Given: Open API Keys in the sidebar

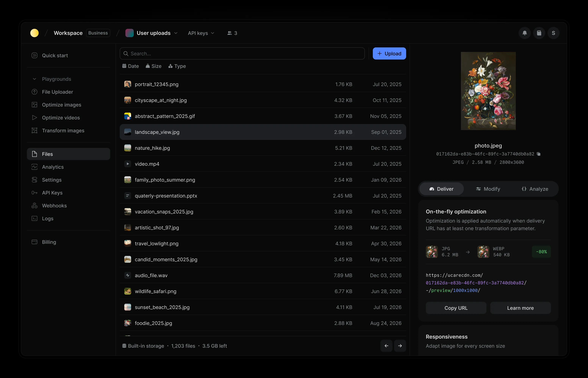Looking at the screenshot, I should click(68, 193).
